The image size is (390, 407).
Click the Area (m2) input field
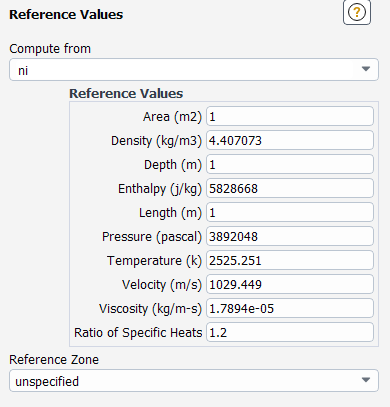(x=290, y=116)
